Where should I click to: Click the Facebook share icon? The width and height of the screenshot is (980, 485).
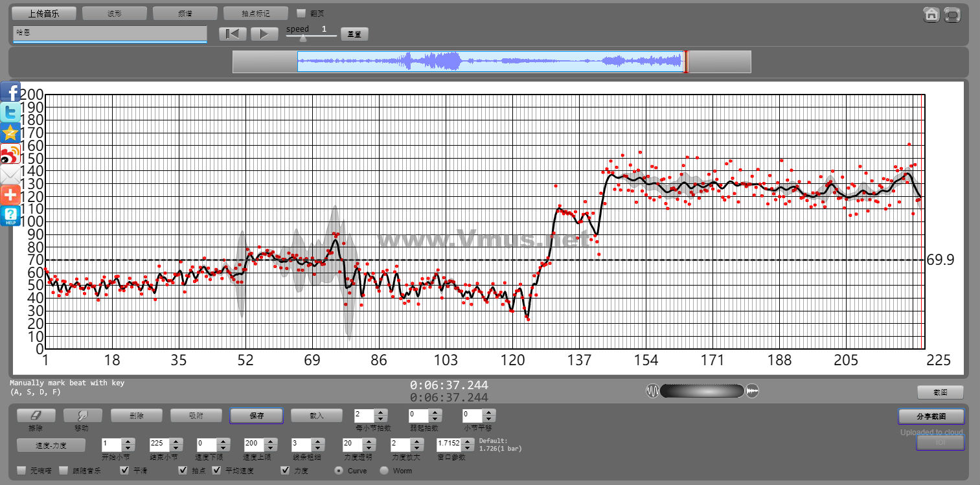(10, 93)
